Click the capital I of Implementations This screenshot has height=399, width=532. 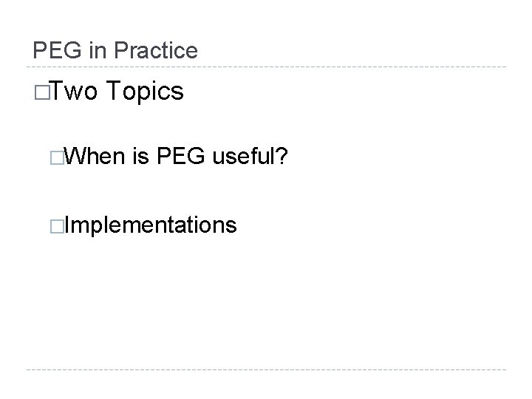(x=66, y=225)
